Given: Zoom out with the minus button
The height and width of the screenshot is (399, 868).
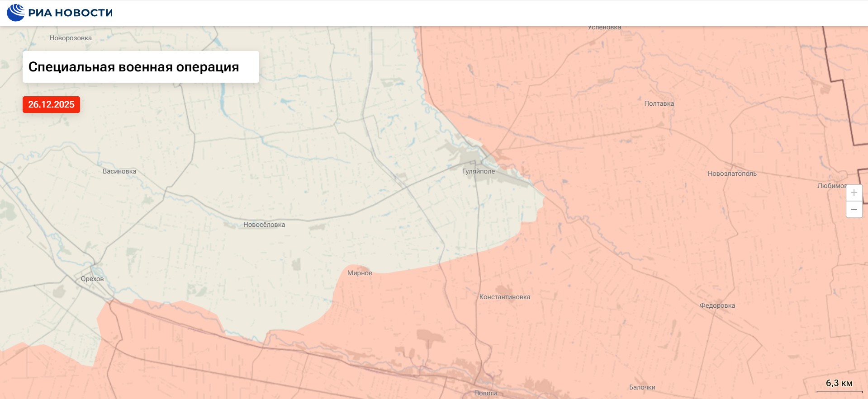Looking at the screenshot, I should 854,210.
